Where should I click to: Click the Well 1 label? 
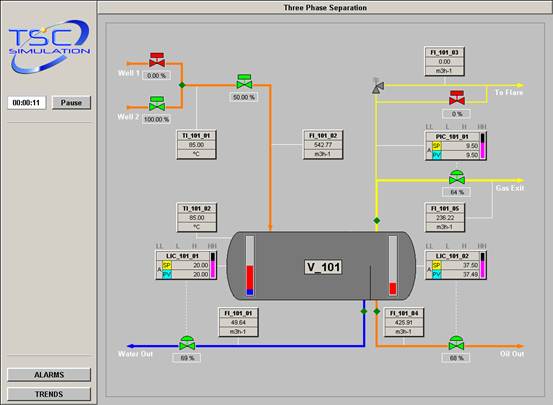(x=128, y=73)
